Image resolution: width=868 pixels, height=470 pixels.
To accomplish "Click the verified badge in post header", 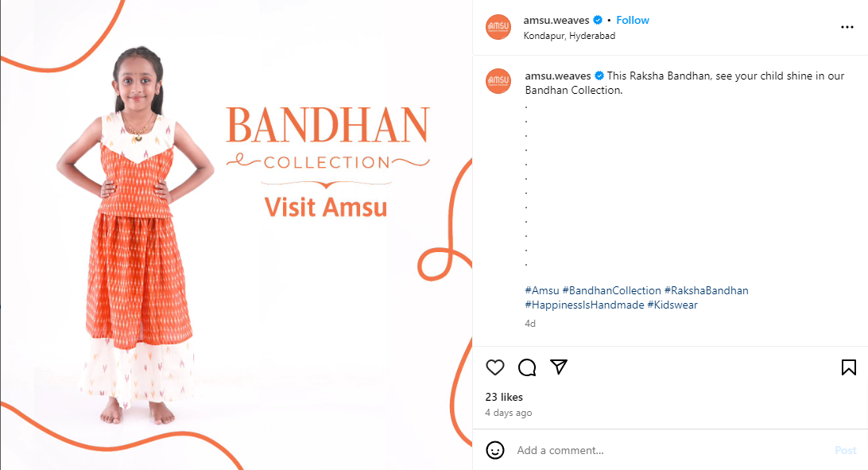I will pos(598,20).
